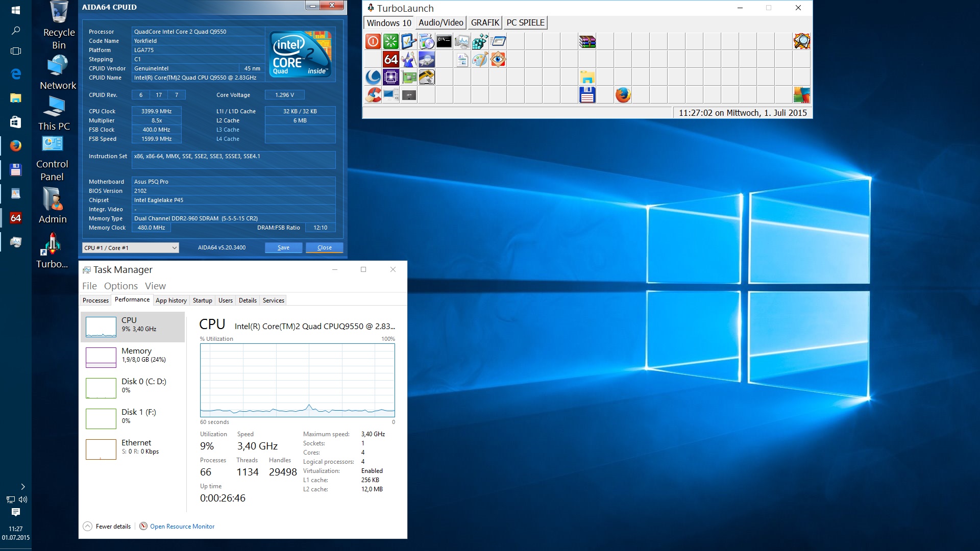The image size is (980, 551).
Task: Open the paint palette icon in TurboLaunch
Action: click(x=480, y=59)
